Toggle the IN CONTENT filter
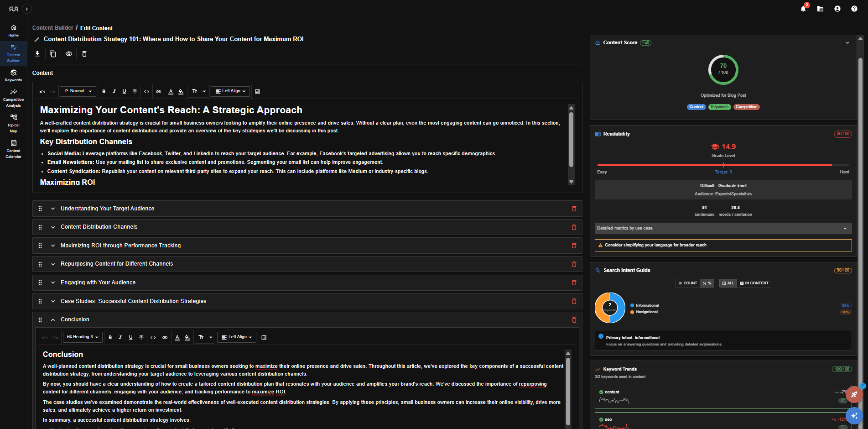868x429 pixels. coord(754,283)
